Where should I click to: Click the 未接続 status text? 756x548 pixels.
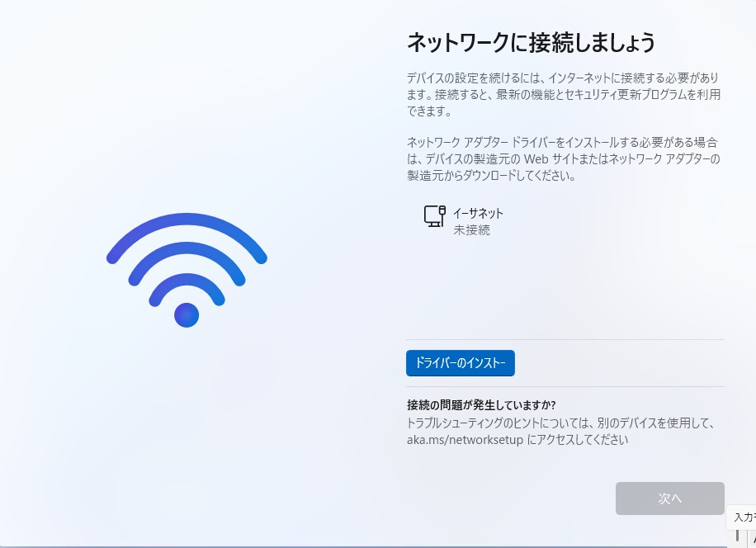[471, 230]
